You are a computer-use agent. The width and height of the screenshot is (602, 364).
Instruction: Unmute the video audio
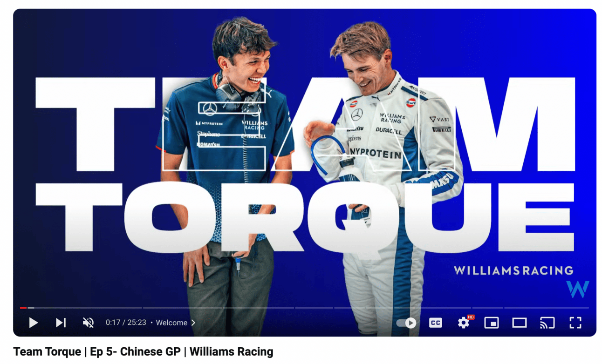click(x=88, y=323)
